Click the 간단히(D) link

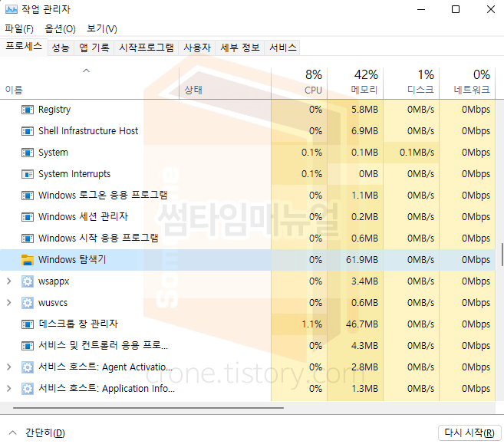[45, 432]
